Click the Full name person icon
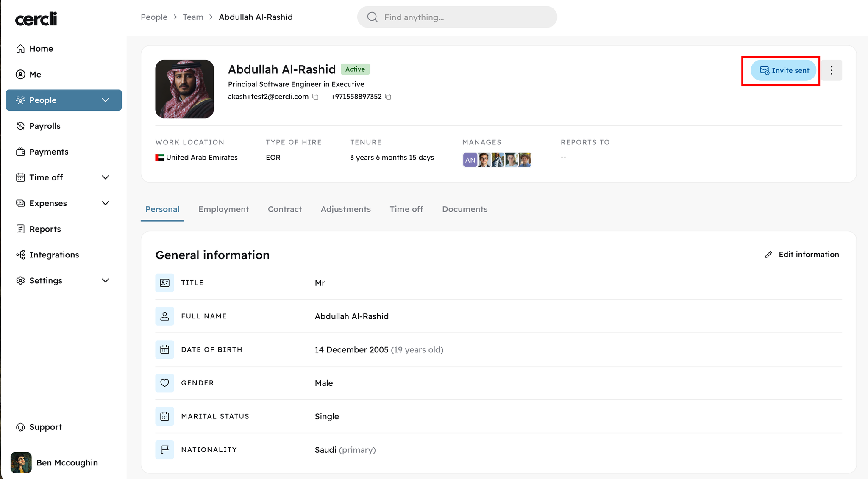The width and height of the screenshot is (868, 479). coord(164,316)
